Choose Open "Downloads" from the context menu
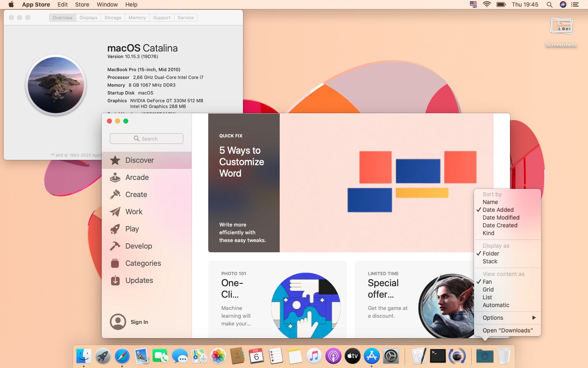 coord(508,330)
